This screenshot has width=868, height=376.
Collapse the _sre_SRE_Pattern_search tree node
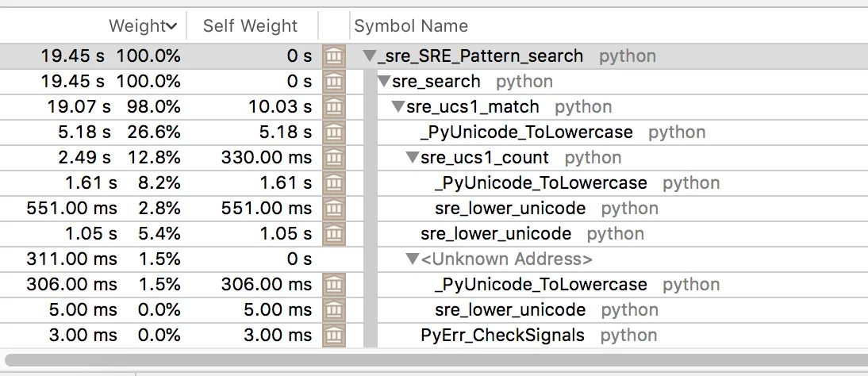[x=369, y=56]
